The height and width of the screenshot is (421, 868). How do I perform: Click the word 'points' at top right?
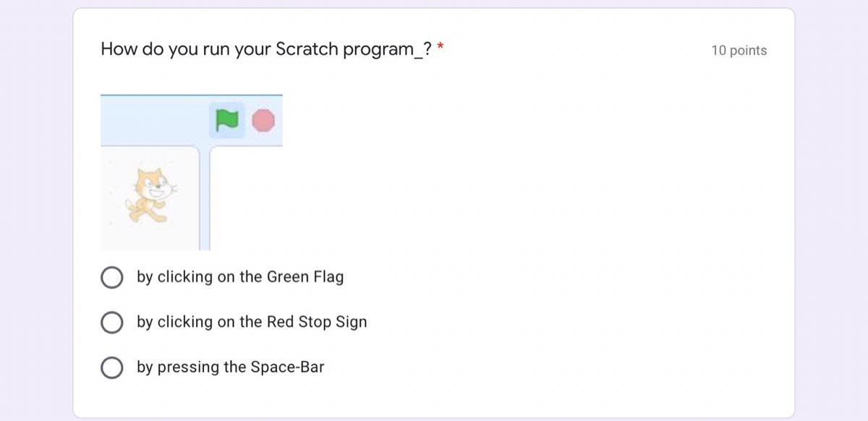748,51
